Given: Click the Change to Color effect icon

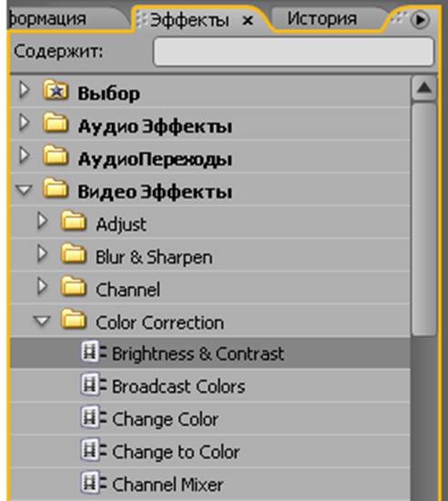Looking at the screenshot, I should (93, 450).
